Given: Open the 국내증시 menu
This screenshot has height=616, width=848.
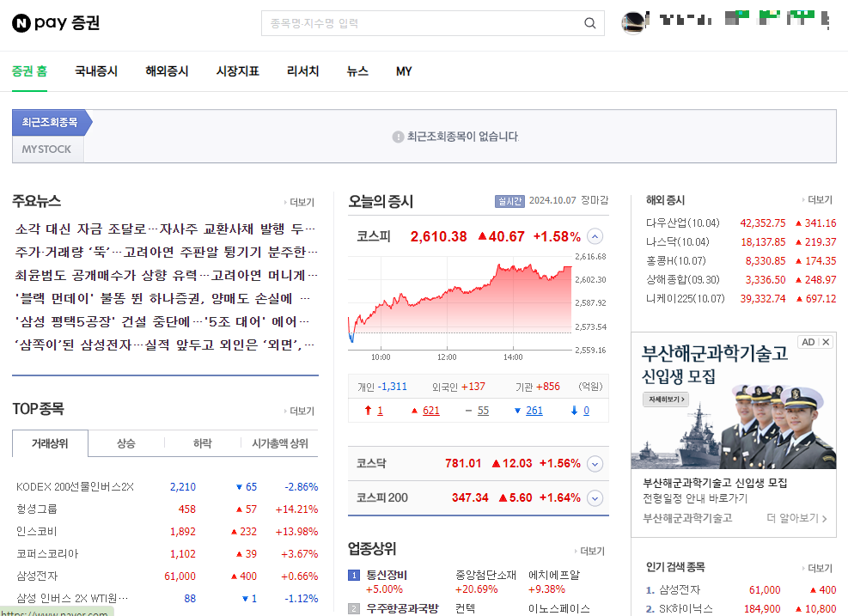Looking at the screenshot, I should point(96,71).
